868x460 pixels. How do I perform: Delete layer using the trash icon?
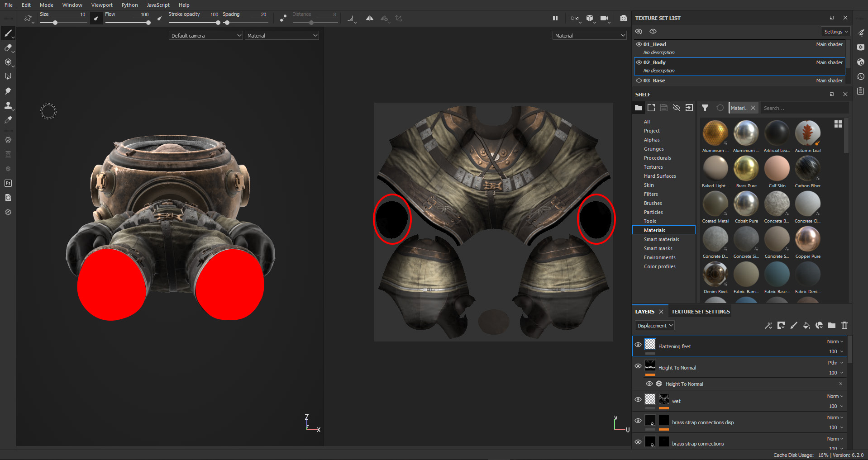(844, 325)
